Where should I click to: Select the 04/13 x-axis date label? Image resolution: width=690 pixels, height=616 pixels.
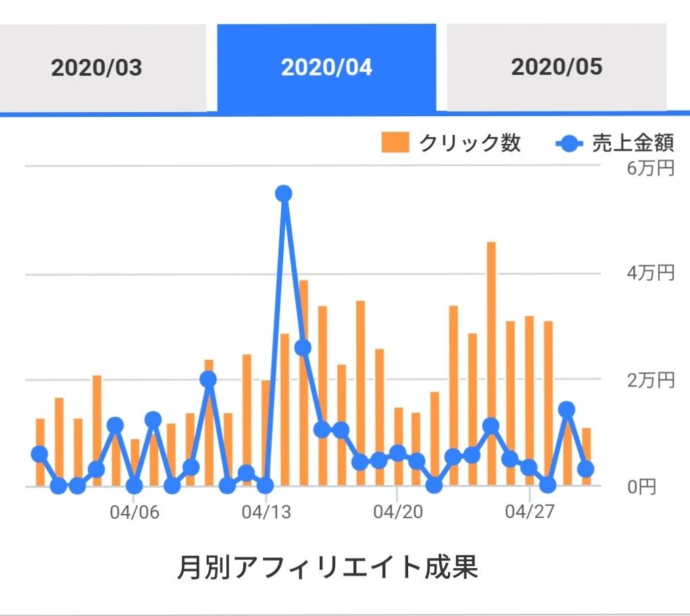(x=266, y=512)
